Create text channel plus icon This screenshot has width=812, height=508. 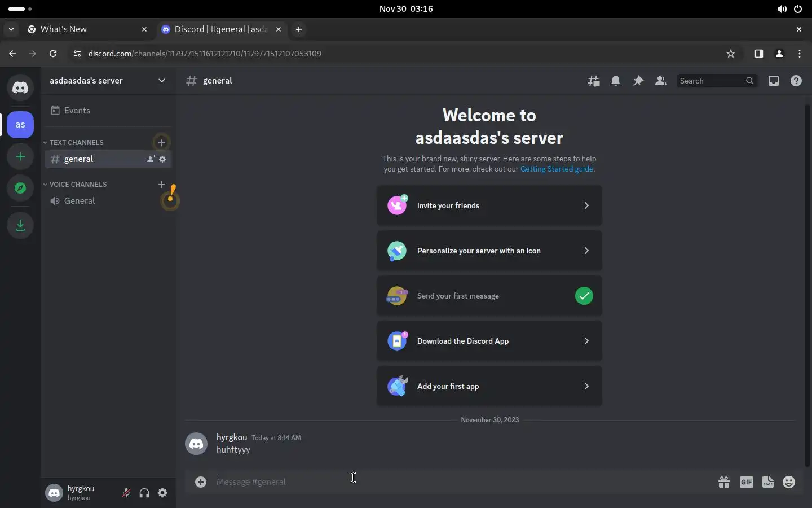click(x=162, y=142)
